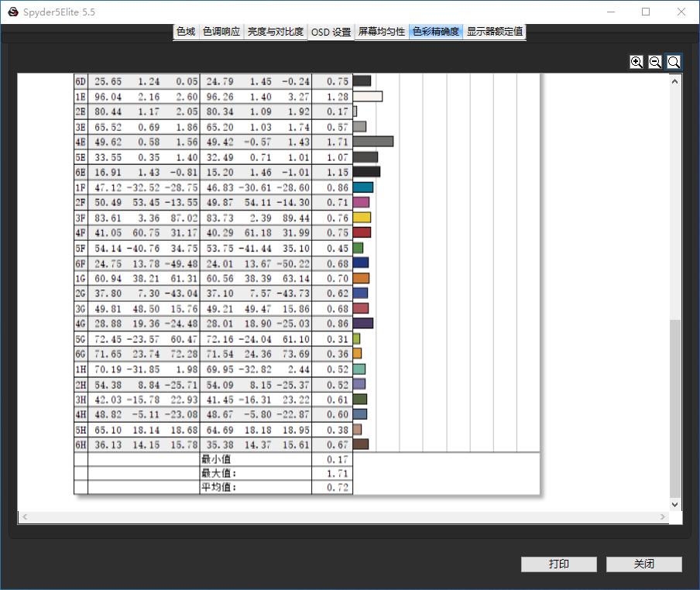Click the 6F dark blue color bar

tap(361, 262)
